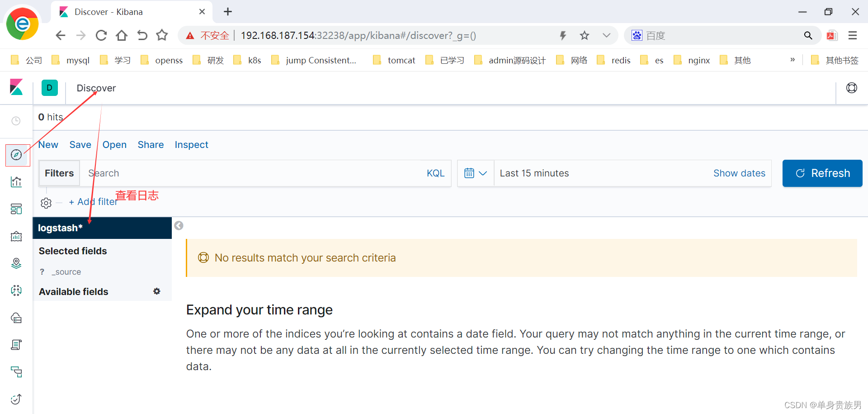Screen dimensions: 868x414
Task: Click Share in Discover menu
Action: [151, 145]
